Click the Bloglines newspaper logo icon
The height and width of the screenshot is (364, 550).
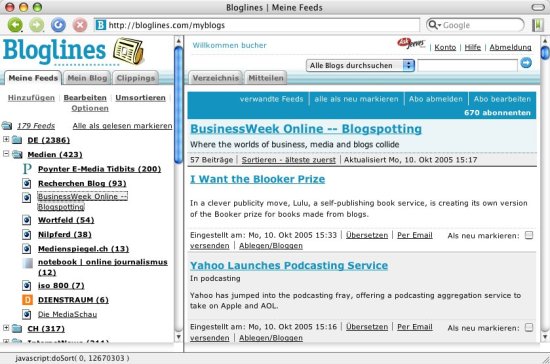128,51
